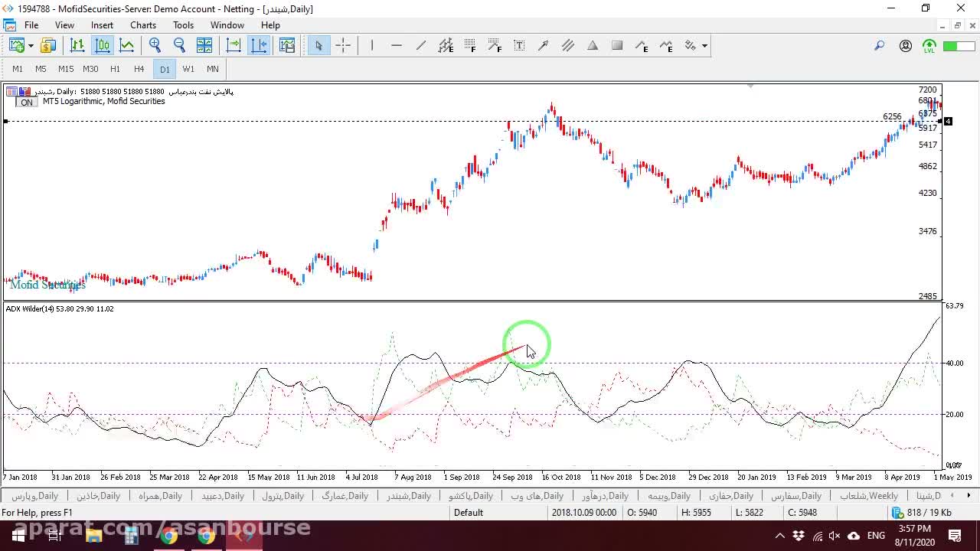Select the M5 timeframe
Screen dimensions: 980x551
41,69
